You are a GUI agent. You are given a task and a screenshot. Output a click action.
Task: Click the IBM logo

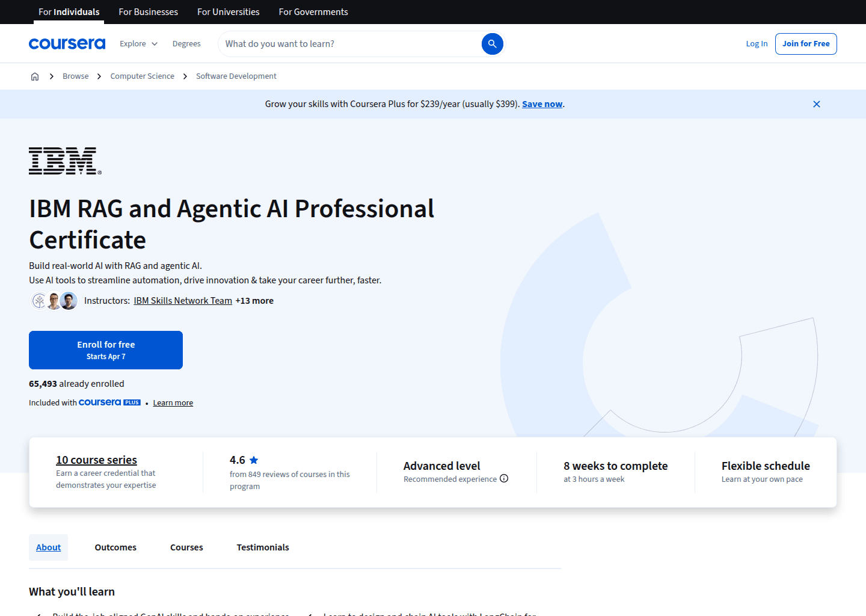pyautogui.click(x=63, y=161)
